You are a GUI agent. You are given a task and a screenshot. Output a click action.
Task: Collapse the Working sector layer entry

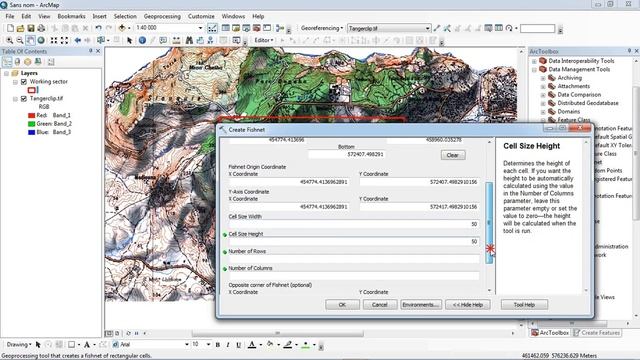(16, 82)
